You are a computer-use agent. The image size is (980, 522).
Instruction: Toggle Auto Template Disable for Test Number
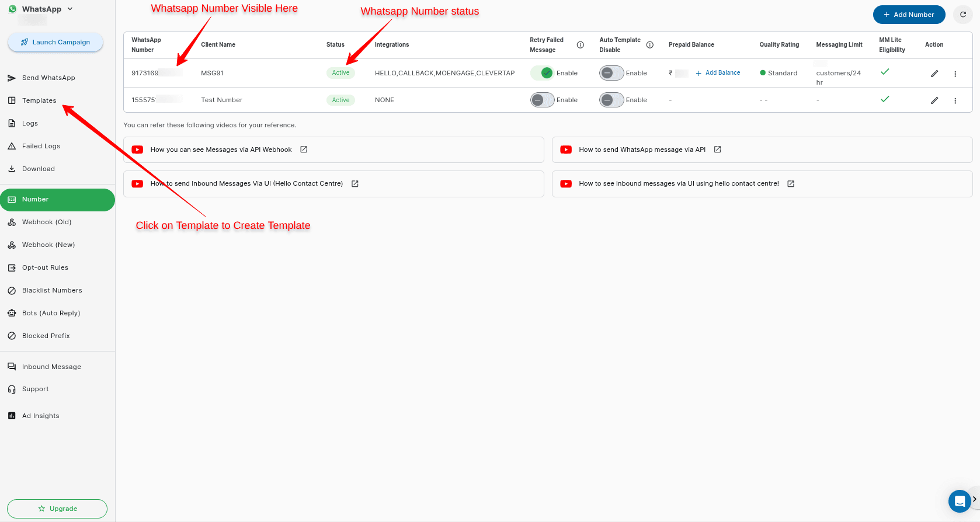coord(611,100)
